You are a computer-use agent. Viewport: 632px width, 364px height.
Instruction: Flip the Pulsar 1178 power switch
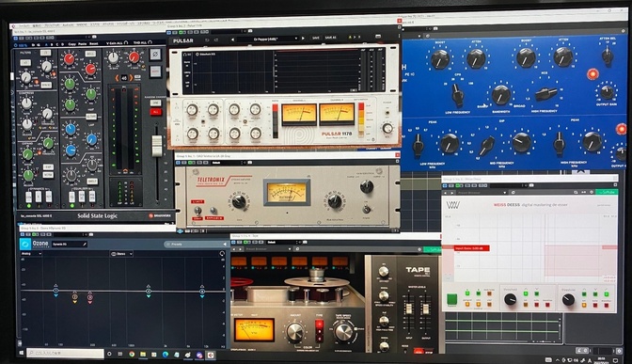point(387,112)
